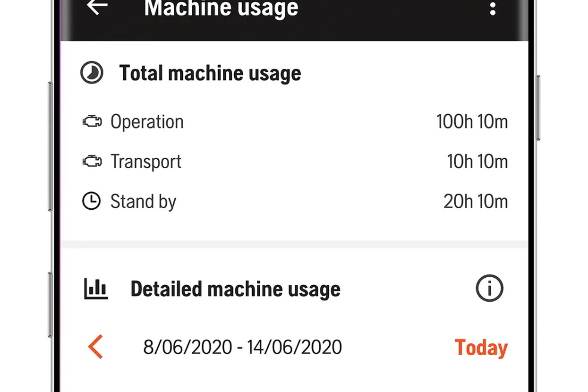Image resolution: width=588 pixels, height=392 pixels.
Task: Go to previous week with orange chevron
Action: [x=96, y=347]
